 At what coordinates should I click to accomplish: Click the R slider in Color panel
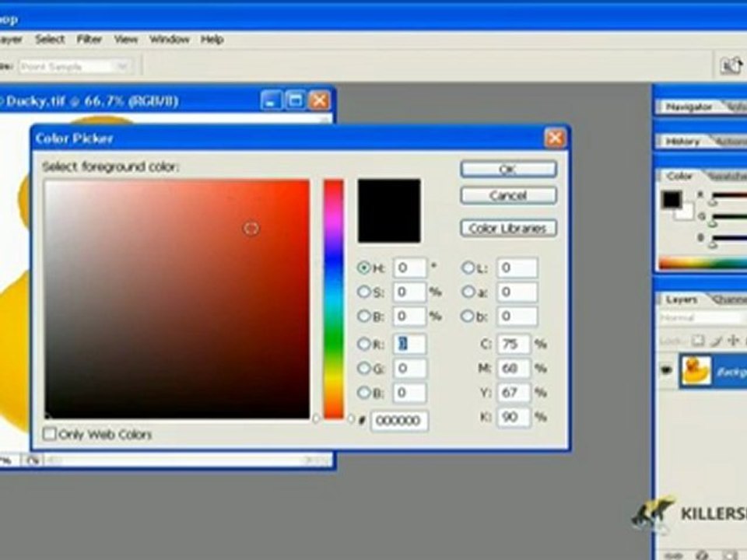pos(729,195)
